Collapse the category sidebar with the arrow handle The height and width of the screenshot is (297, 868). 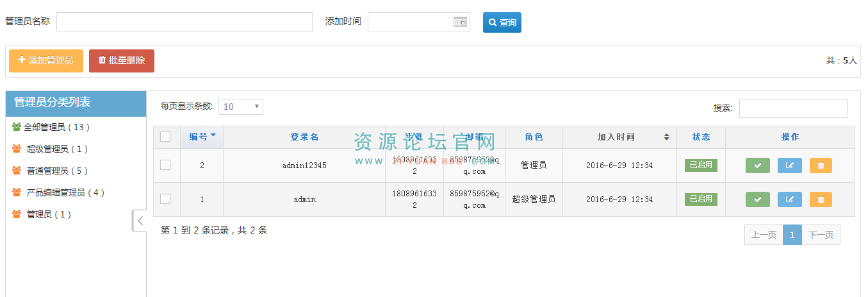pos(140,220)
